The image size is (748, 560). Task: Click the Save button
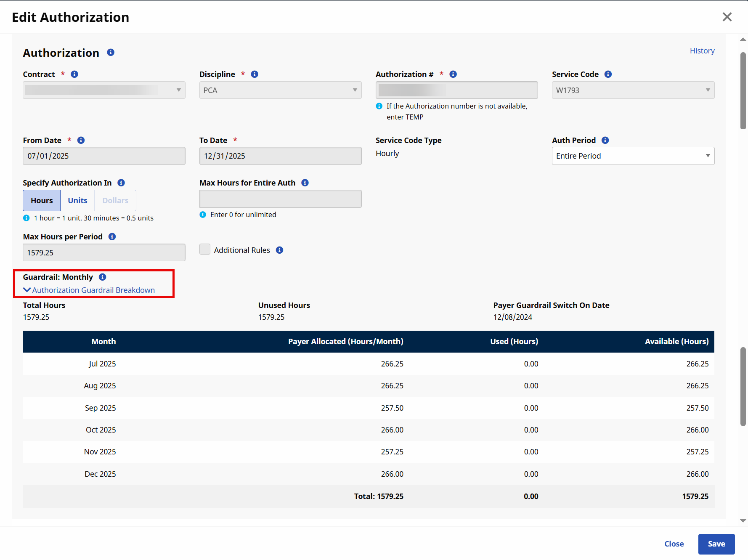(716, 544)
